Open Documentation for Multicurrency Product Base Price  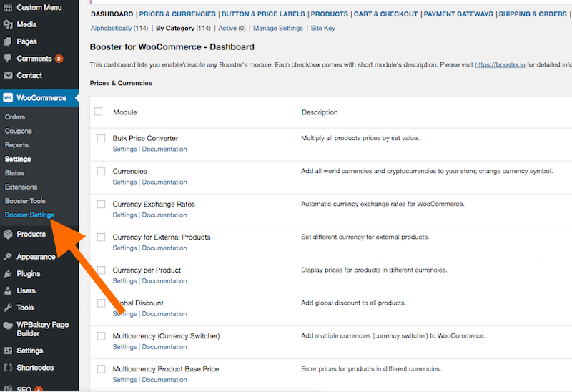click(164, 380)
